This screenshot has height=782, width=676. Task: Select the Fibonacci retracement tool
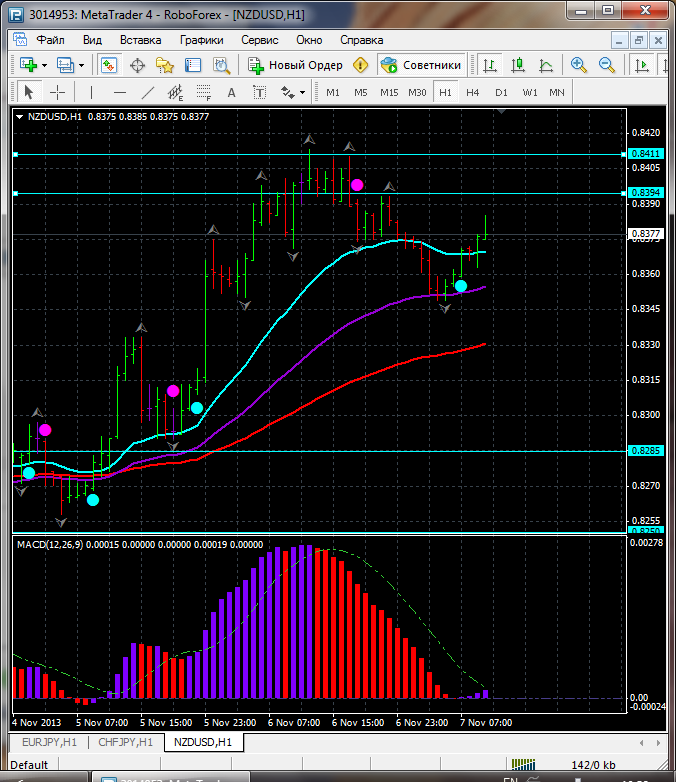204,92
